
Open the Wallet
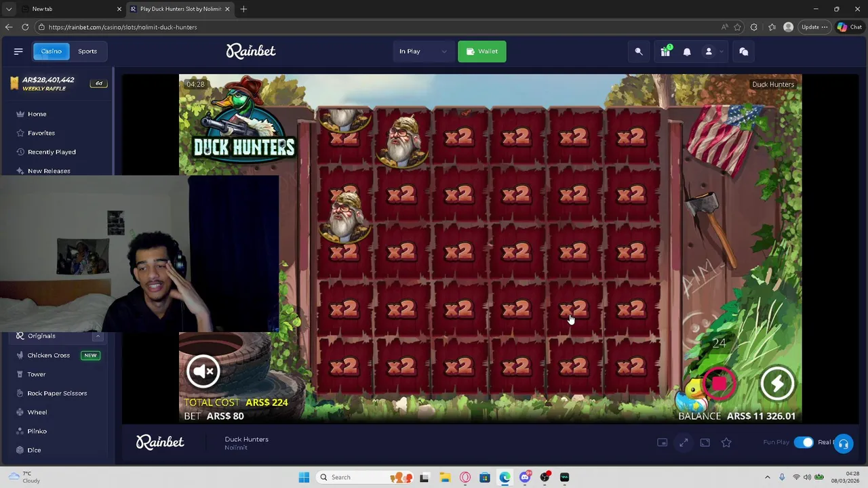482,52
